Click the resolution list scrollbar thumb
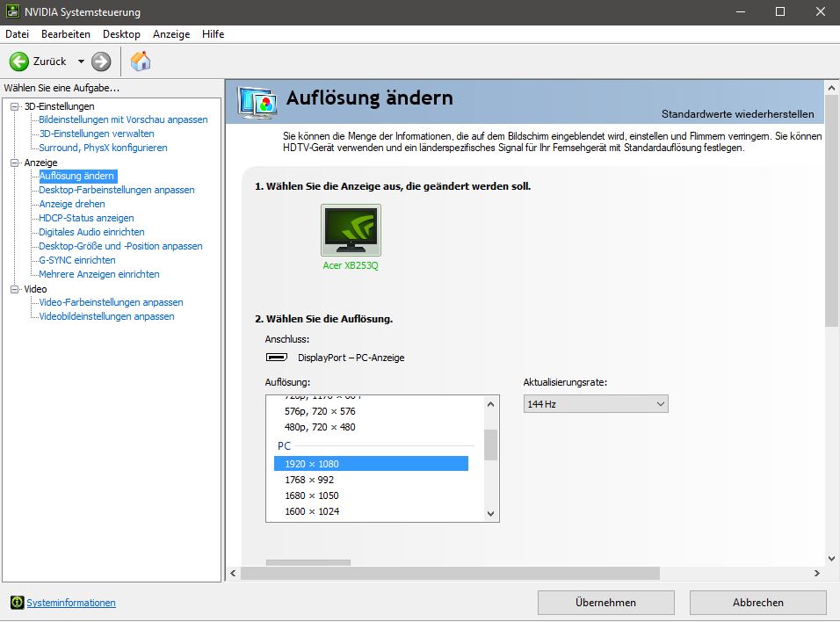 490,445
